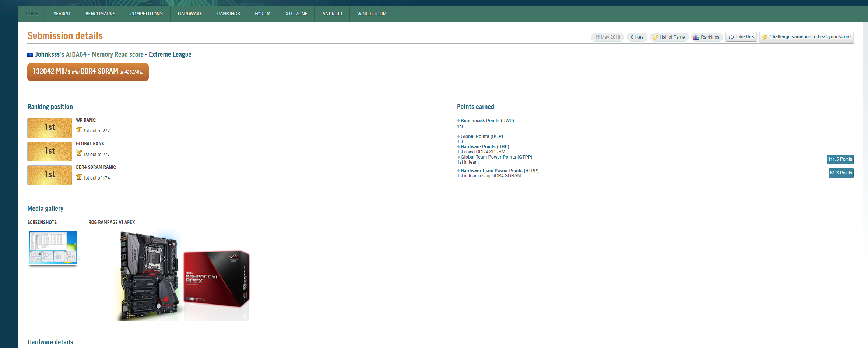Open the Benchmark Points (UWP) link
The height and width of the screenshot is (348, 868).
click(x=487, y=121)
